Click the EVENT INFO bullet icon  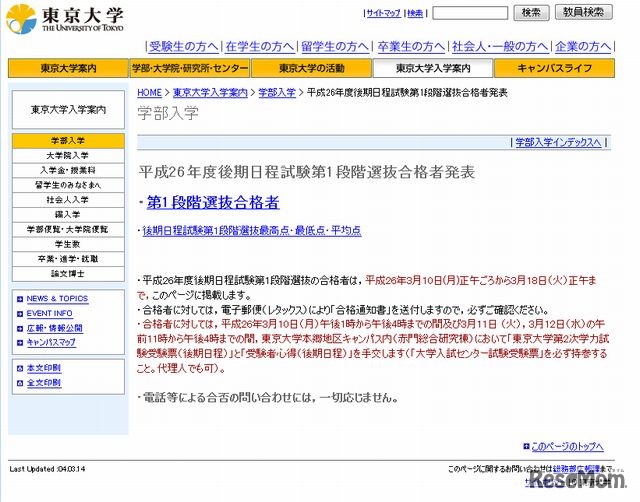pyautogui.click(x=20, y=314)
